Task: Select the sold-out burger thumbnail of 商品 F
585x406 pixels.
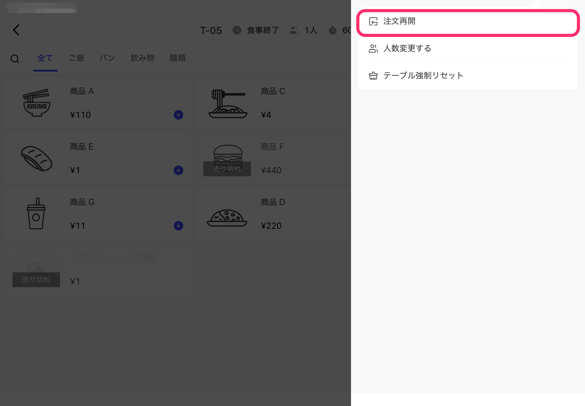Action: tap(227, 160)
